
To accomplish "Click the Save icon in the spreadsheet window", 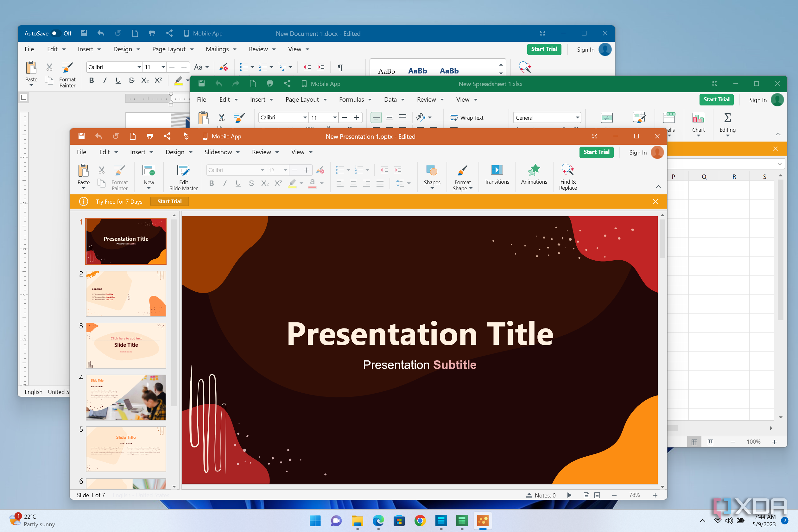I will pyautogui.click(x=201, y=84).
